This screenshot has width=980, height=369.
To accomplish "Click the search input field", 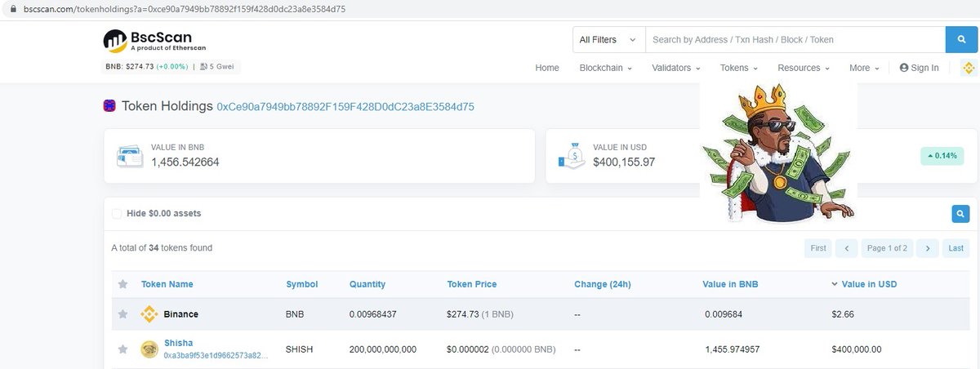I will pyautogui.click(x=795, y=39).
